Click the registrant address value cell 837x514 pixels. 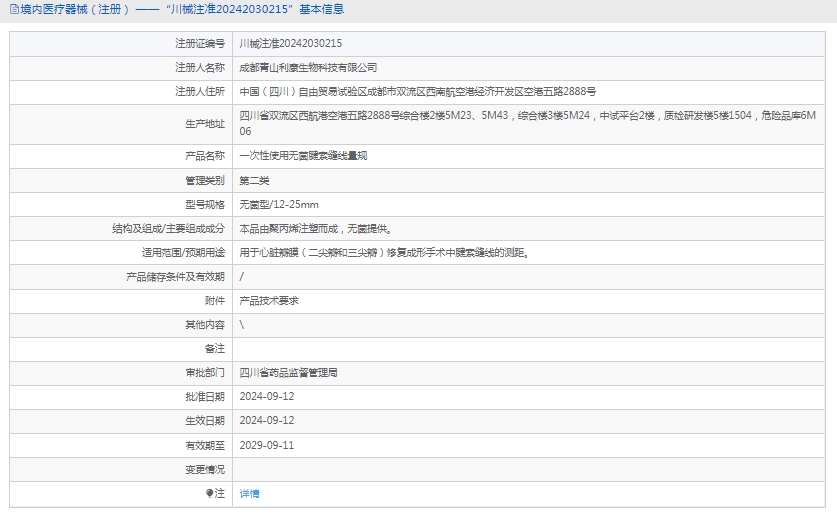(417, 91)
